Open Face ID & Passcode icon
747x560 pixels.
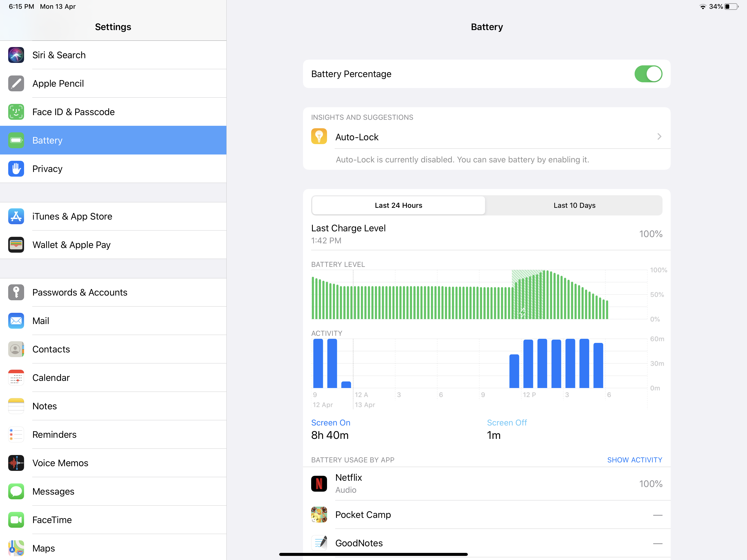16,112
